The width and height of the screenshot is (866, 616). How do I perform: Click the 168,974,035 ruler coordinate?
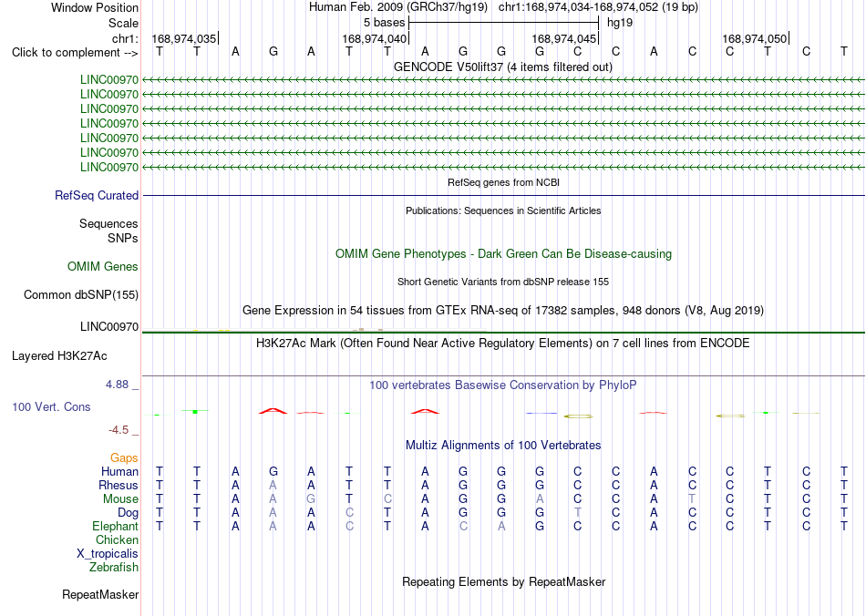click(x=184, y=38)
